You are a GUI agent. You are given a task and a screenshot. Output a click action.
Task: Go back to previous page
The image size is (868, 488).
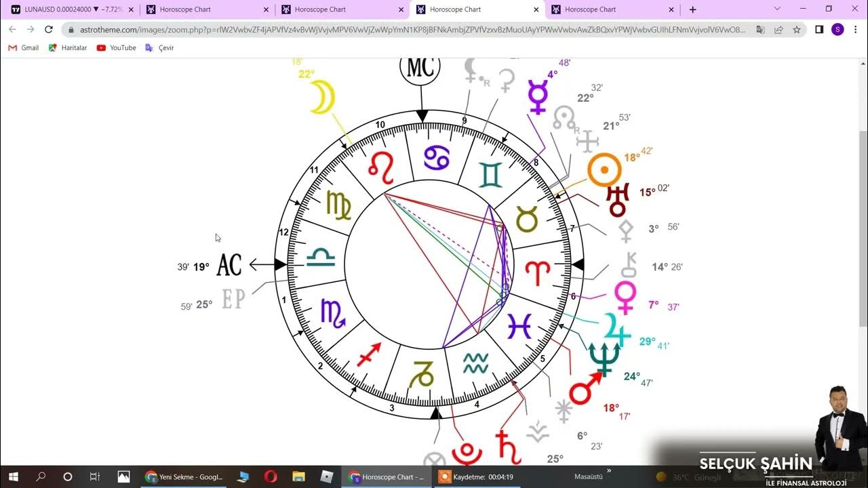pos(12,29)
